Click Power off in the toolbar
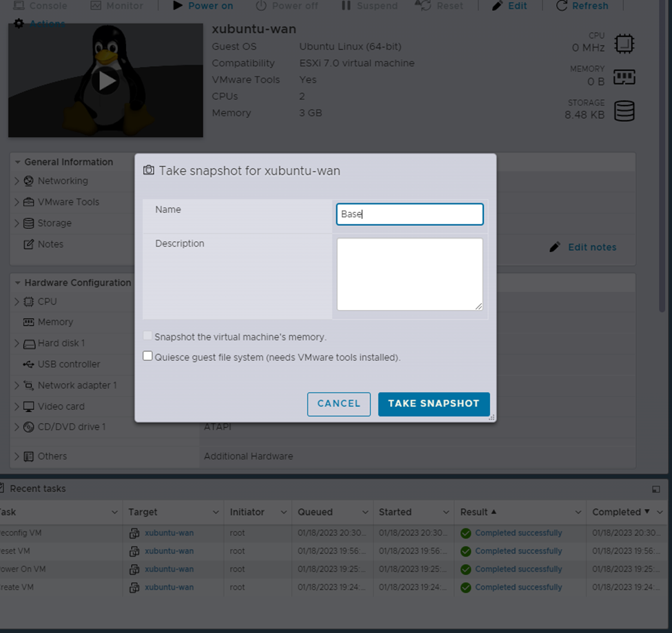This screenshot has width=672, height=633. point(287,6)
